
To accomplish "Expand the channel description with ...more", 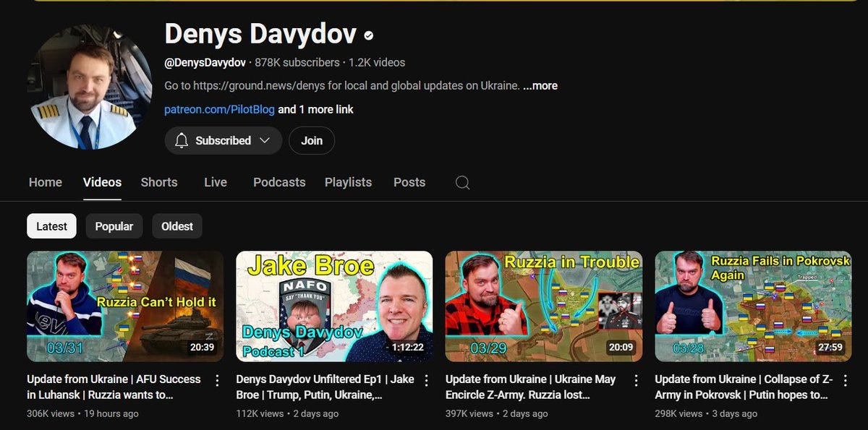I will (540, 85).
